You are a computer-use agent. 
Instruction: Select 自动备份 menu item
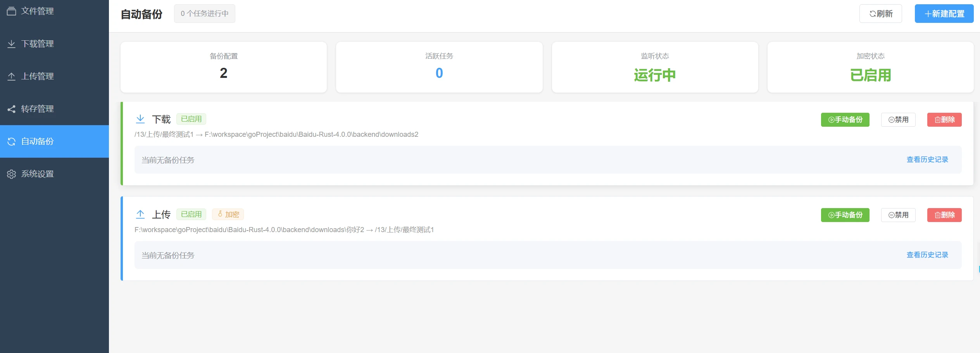54,141
